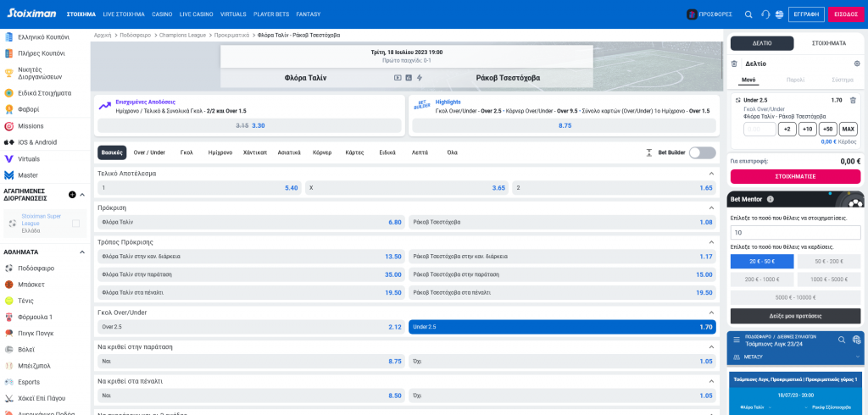The image size is (868, 415).
Task: Collapse Να κριθεί στην παράταση section
Action: pos(711,347)
